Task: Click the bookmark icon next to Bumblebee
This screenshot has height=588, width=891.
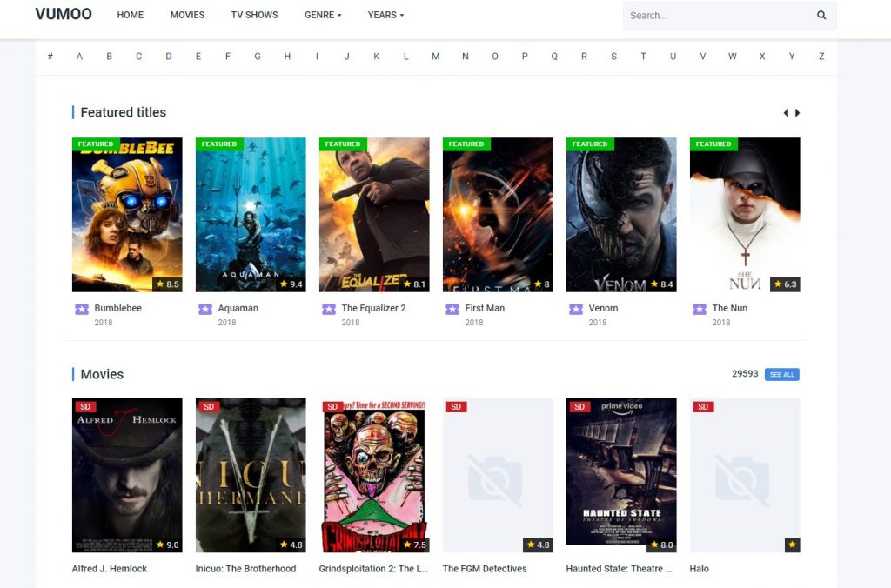Action: 81,309
